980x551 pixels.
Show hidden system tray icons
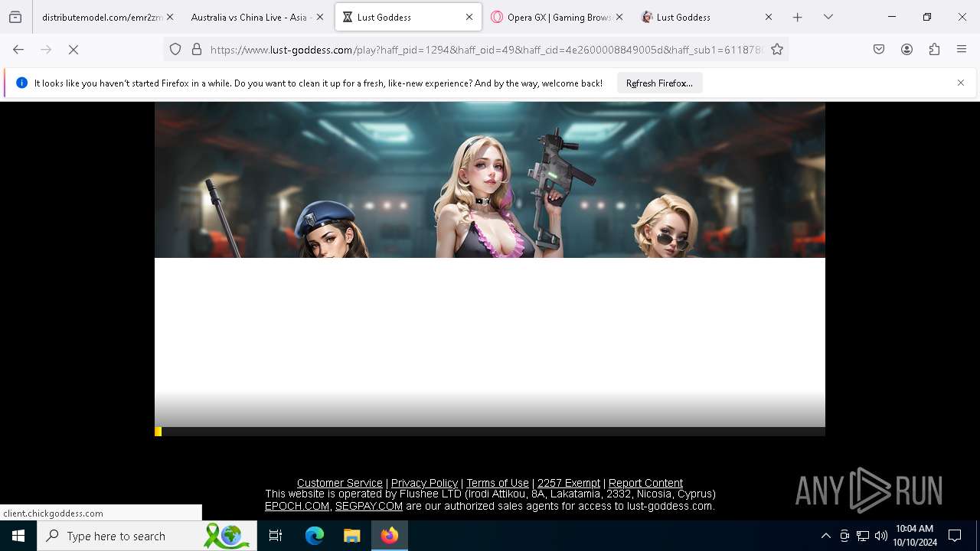pos(825,536)
